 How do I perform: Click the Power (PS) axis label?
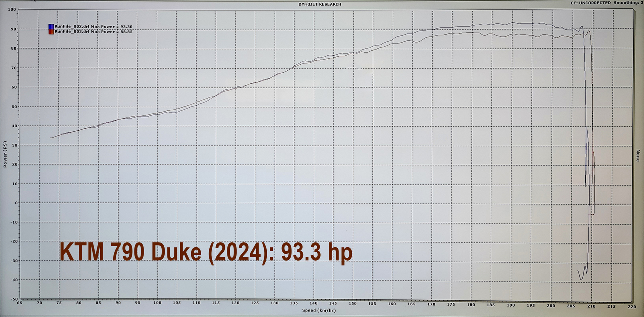pos(5,154)
